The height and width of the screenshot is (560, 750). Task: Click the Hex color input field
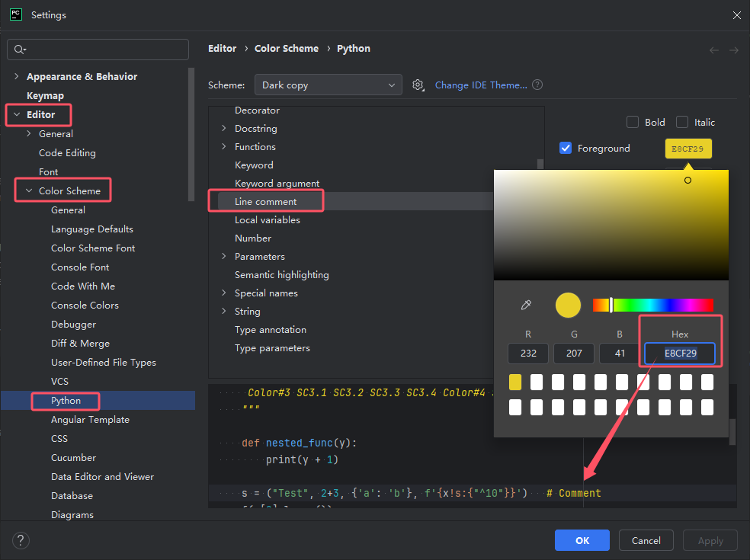[680, 354]
